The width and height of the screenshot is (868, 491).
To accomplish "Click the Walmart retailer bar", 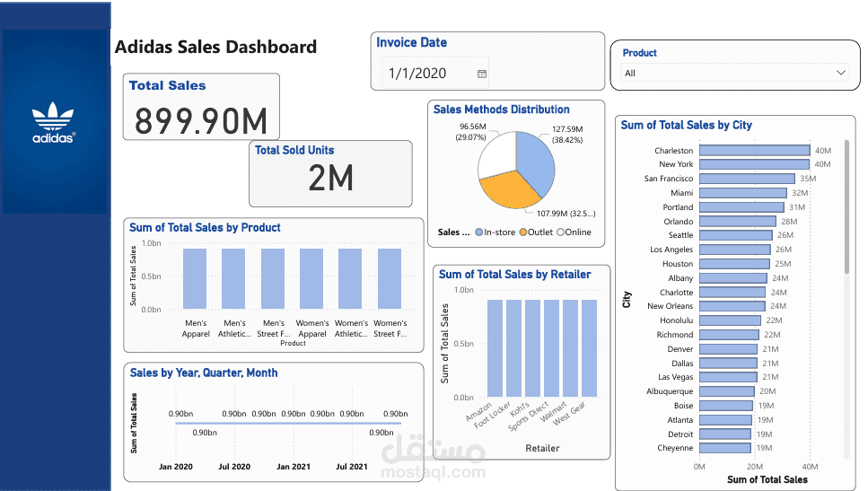I will pos(570,348).
